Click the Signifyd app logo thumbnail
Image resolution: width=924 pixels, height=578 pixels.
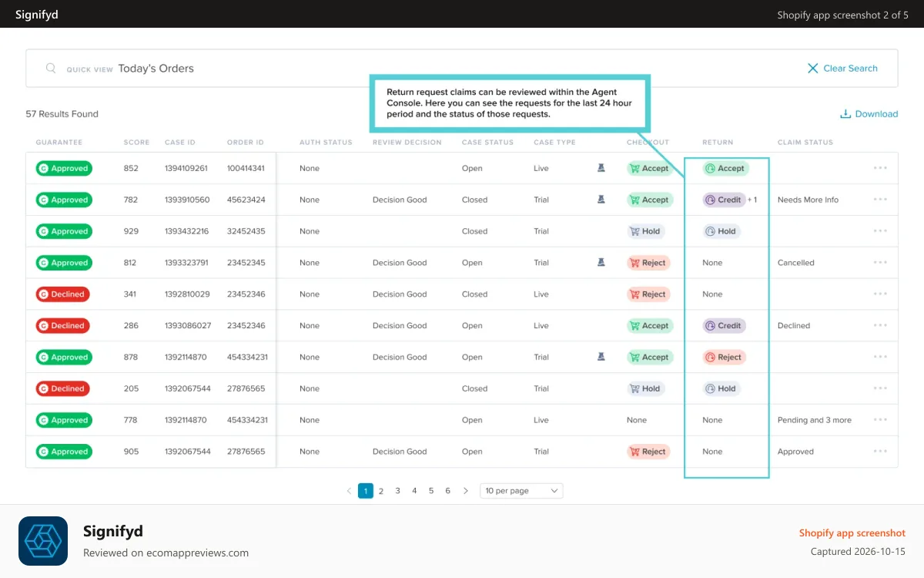coord(43,541)
